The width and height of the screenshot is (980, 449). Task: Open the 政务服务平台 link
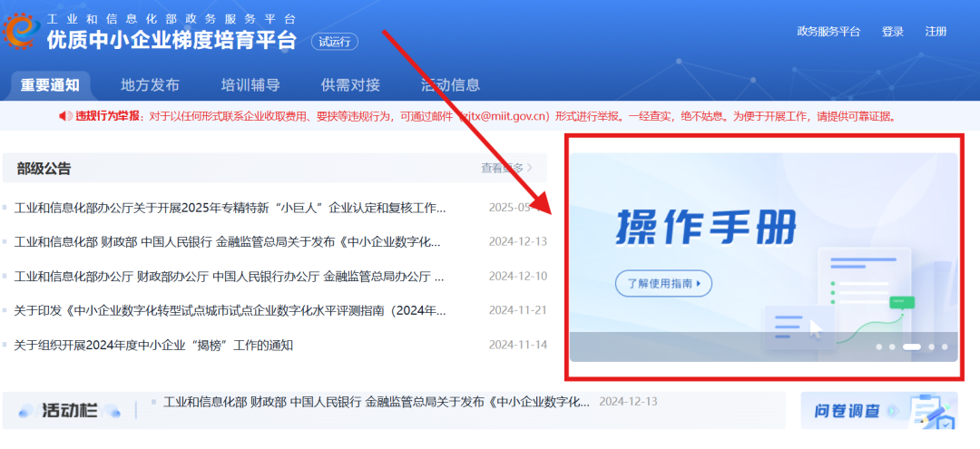tap(828, 32)
